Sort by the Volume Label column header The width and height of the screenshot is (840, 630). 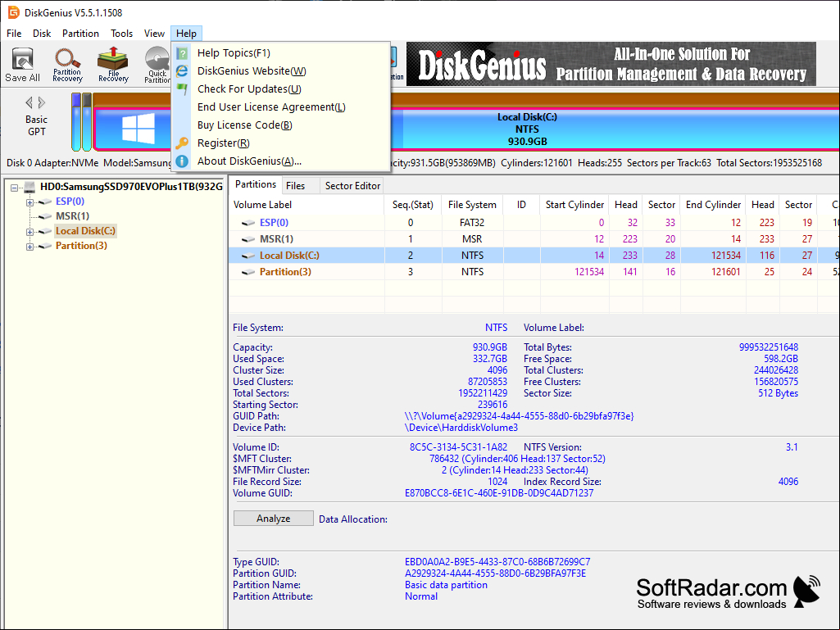tap(306, 205)
